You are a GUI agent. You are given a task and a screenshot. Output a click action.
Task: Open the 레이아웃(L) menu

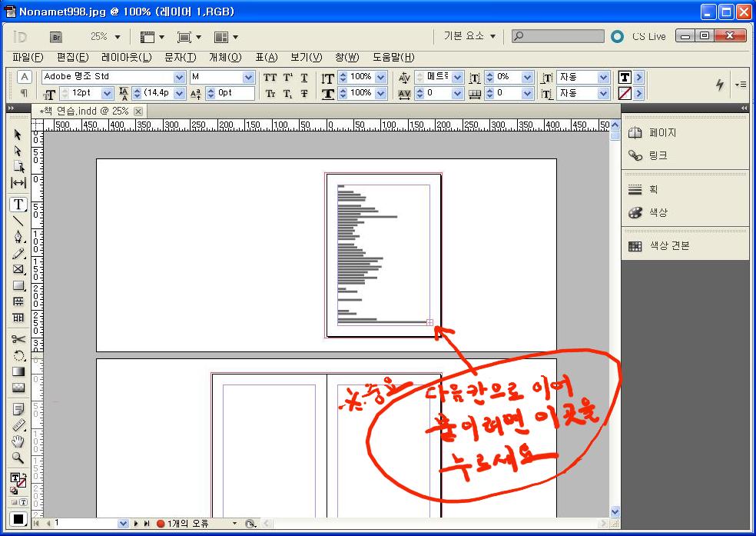pyautogui.click(x=126, y=58)
